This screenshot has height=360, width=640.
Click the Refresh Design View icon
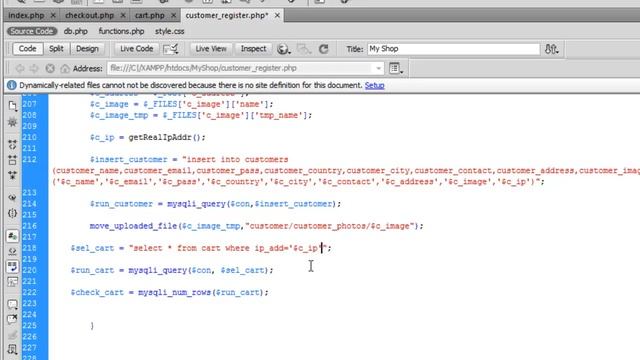tap(324, 49)
